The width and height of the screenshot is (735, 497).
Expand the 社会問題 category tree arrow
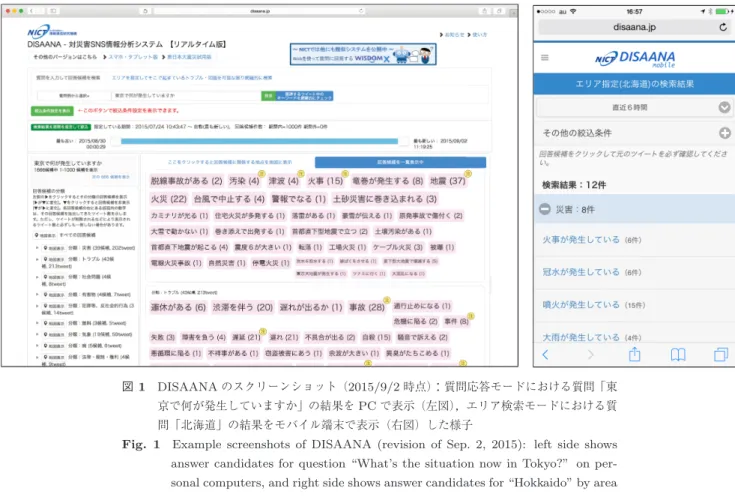(38, 277)
